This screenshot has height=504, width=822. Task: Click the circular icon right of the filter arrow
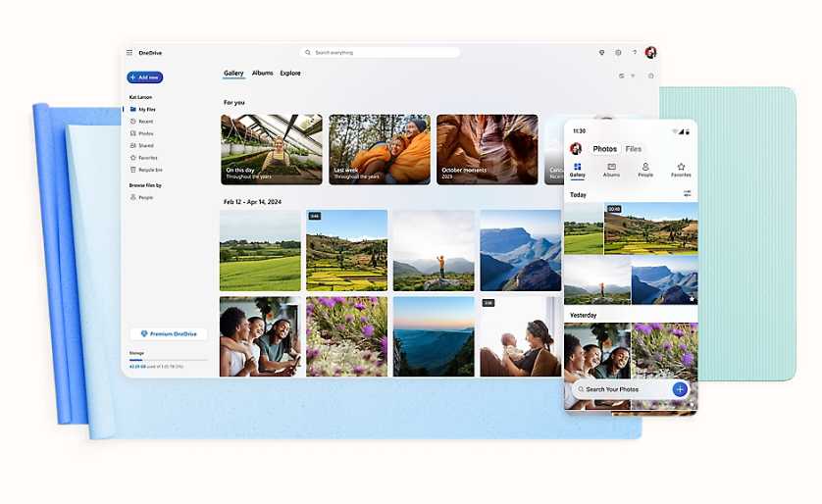[x=651, y=76]
